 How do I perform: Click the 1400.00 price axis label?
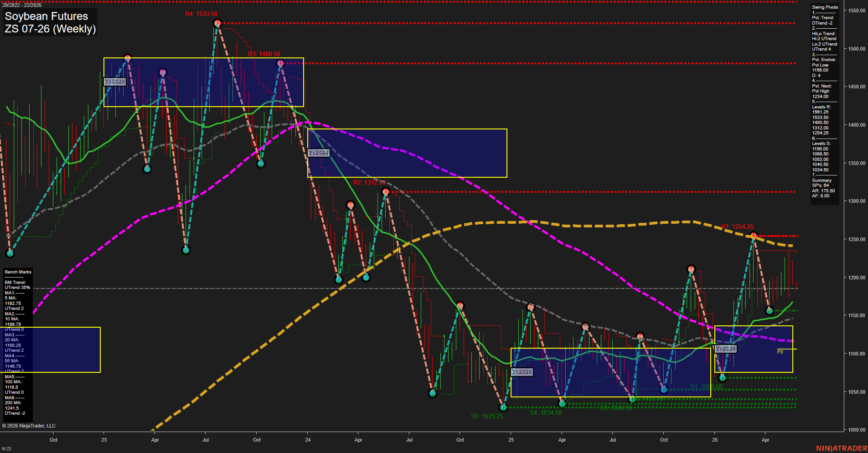857,125
